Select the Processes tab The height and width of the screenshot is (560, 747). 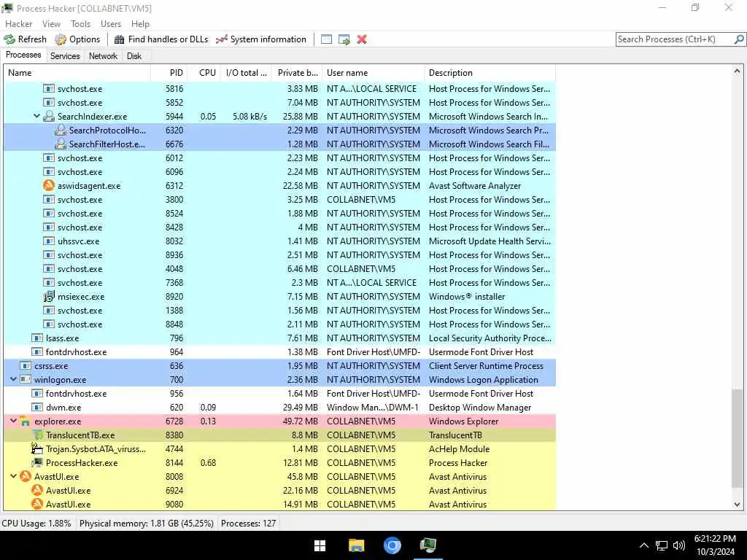tap(23, 55)
